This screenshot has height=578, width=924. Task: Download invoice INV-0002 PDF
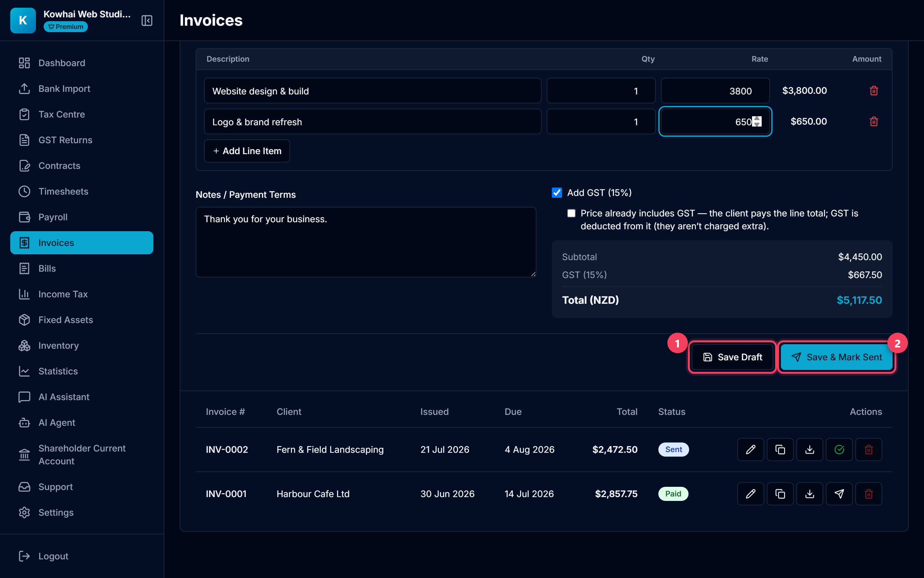click(x=809, y=450)
